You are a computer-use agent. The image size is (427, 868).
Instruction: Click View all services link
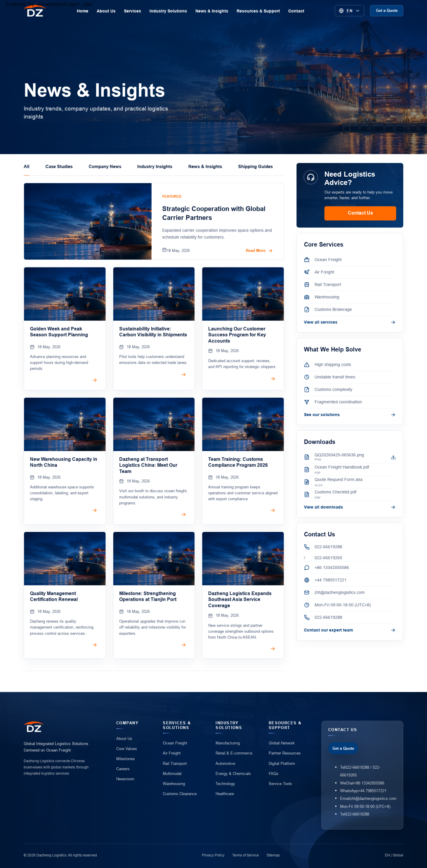click(x=350, y=322)
